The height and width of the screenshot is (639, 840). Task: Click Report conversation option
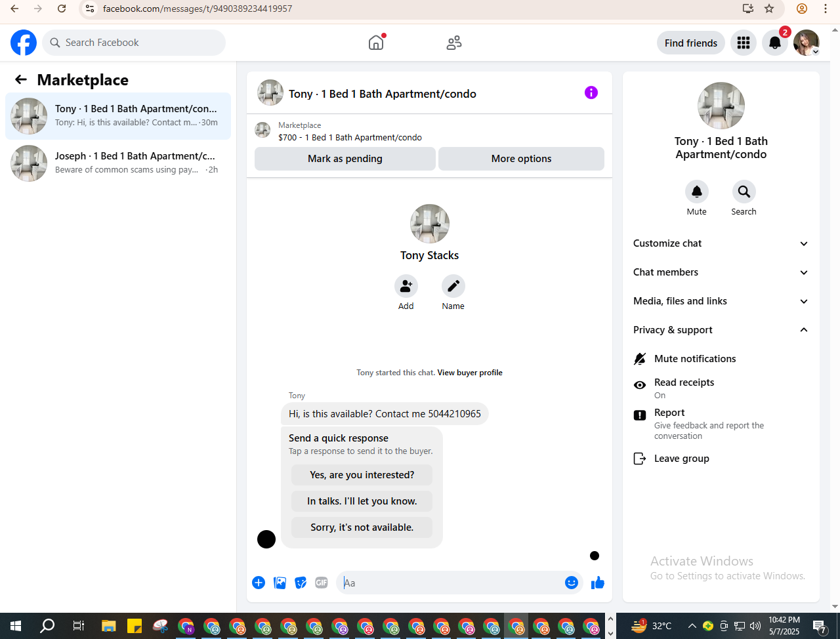pyautogui.click(x=721, y=423)
